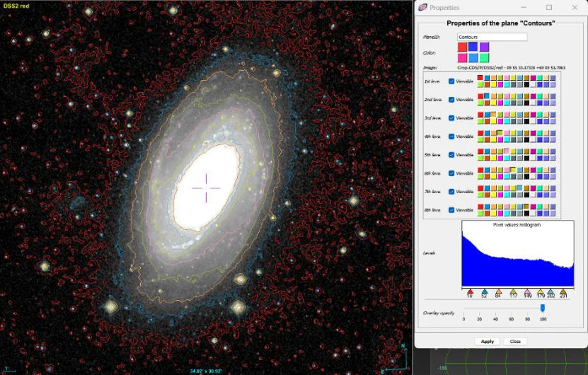
Task: Click the Overlay opacity slider handle at 100
Action: (542, 308)
